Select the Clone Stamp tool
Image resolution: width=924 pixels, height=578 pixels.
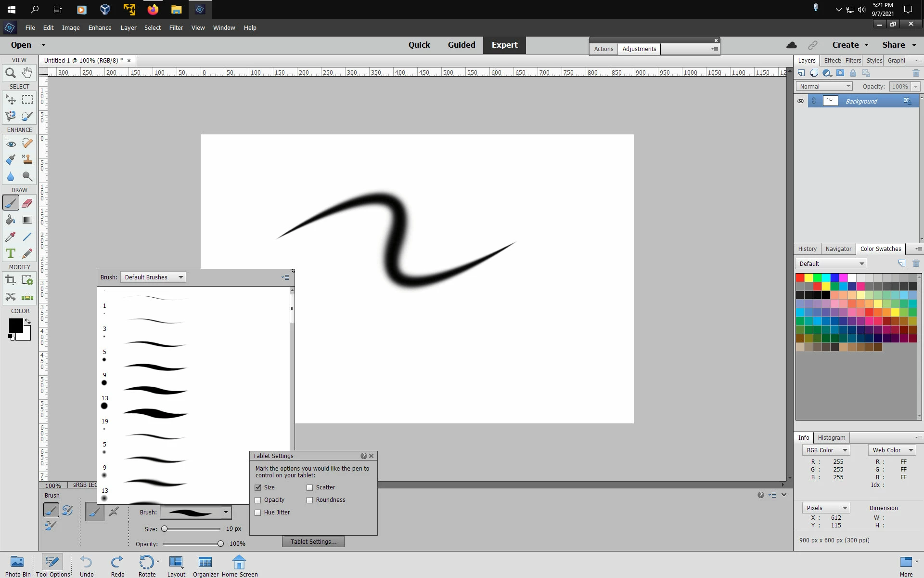[x=27, y=159]
